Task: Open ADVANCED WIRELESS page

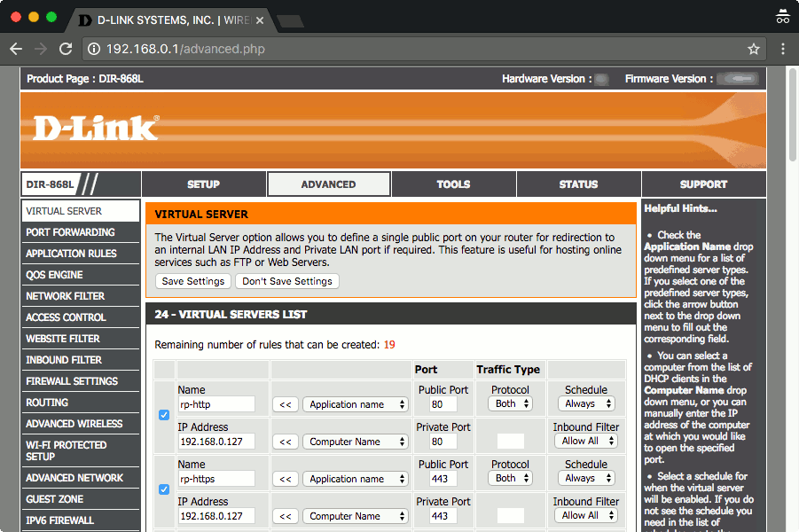Action: (81, 424)
